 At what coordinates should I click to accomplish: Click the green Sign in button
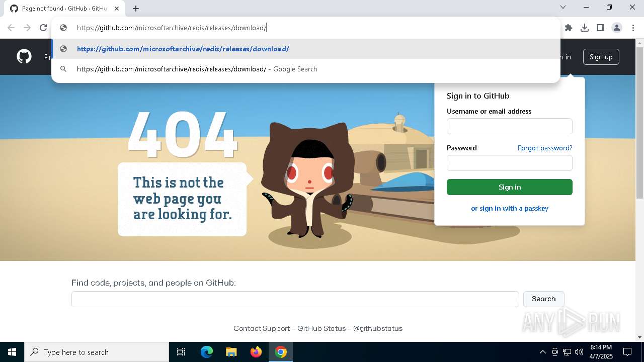pos(509,187)
